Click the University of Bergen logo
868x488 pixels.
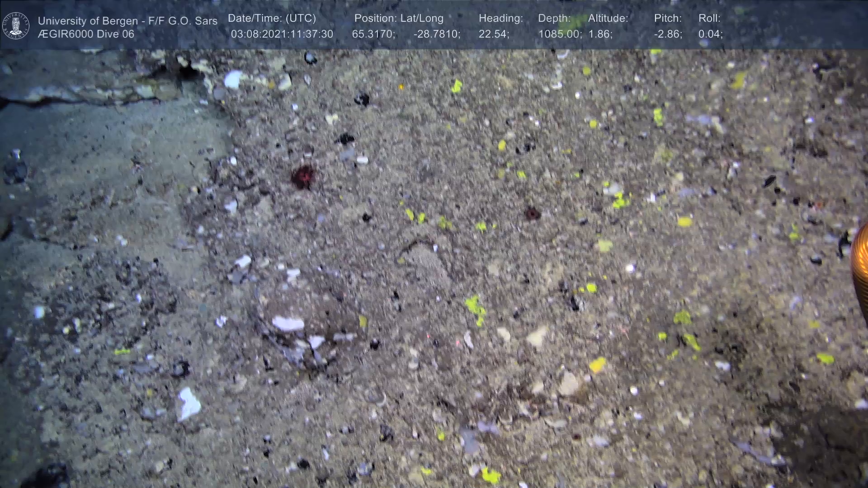[16, 26]
